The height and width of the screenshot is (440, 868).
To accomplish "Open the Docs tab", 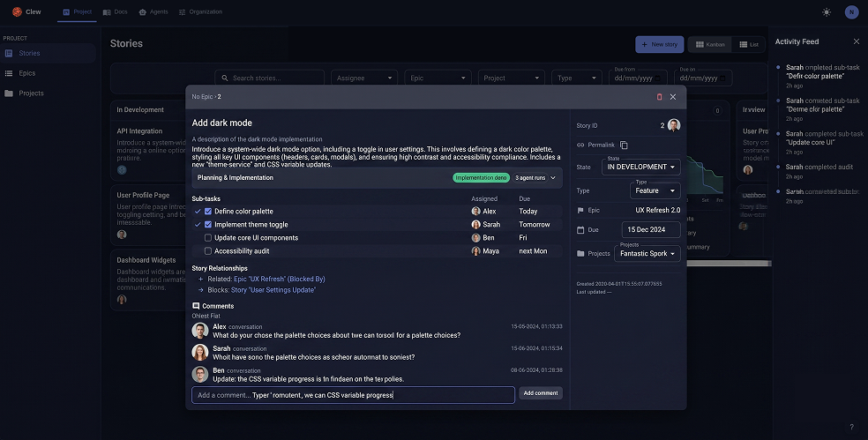I will coord(116,11).
